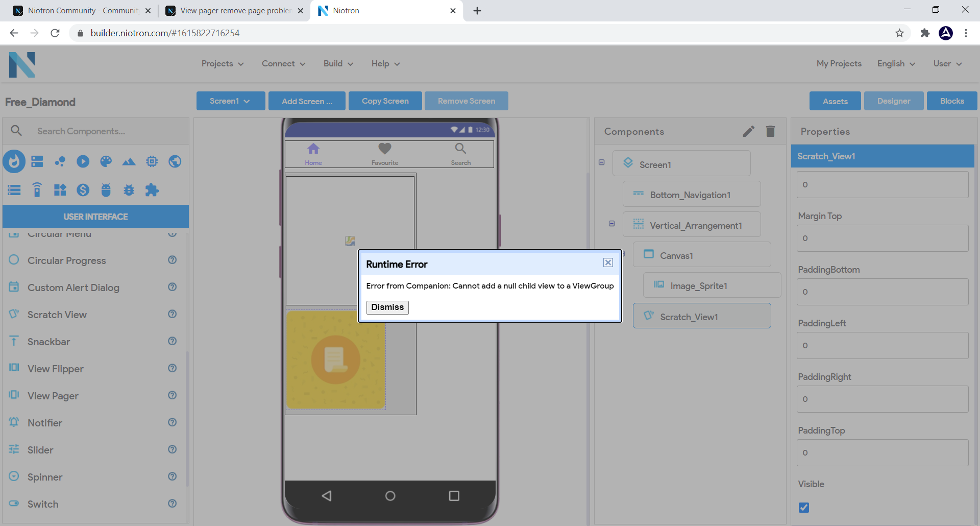Dismiss the Runtime Error dialog
Viewport: 980px width, 526px height.
tap(387, 307)
